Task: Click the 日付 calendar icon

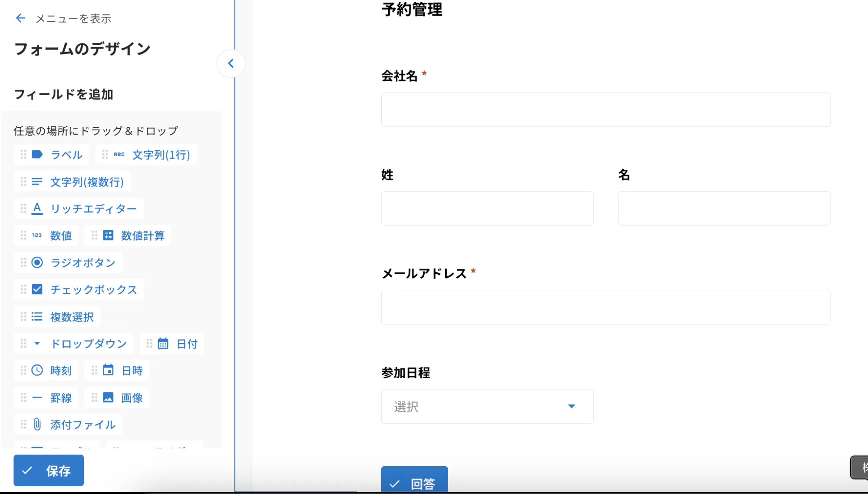Action: point(163,344)
